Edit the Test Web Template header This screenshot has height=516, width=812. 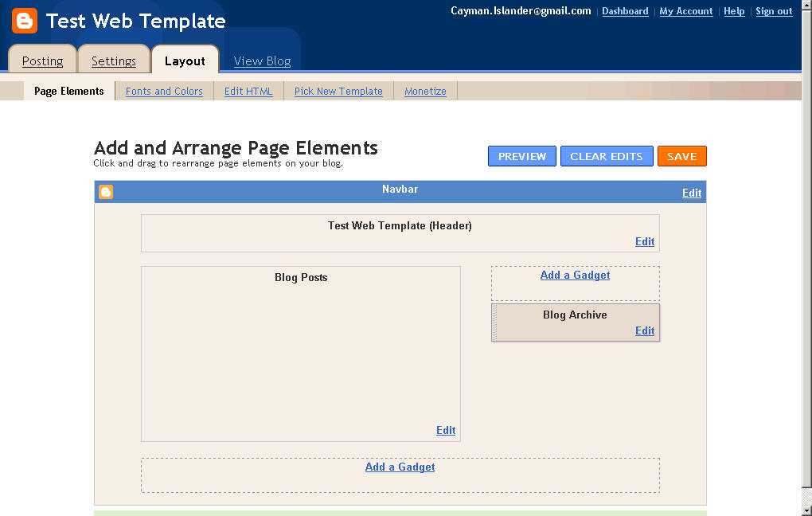pyautogui.click(x=645, y=241)
